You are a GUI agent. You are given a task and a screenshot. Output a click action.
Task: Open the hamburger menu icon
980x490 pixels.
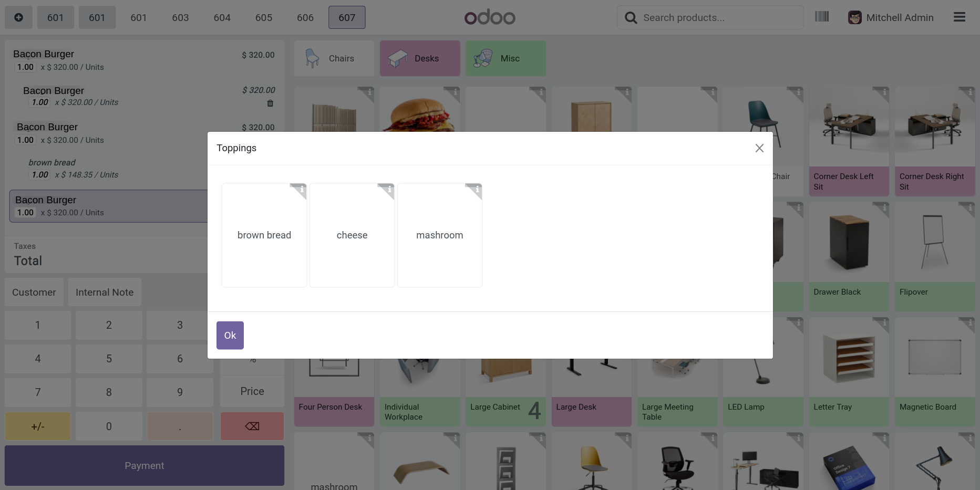pyautogui.click(x=960, y=17)
